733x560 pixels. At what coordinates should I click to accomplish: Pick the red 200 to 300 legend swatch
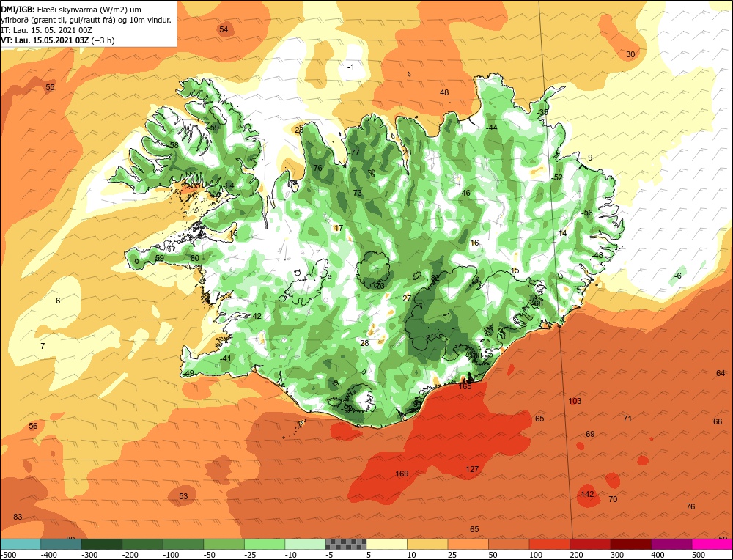point(590,544)
